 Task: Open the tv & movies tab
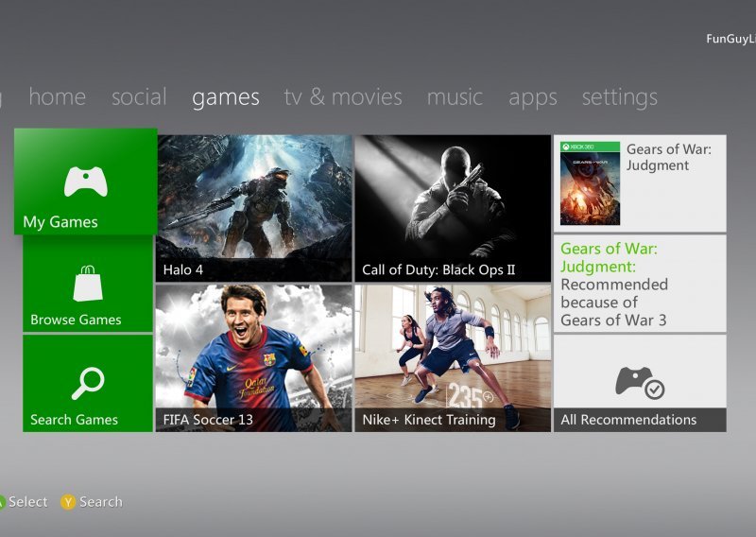tap(343, 97)
